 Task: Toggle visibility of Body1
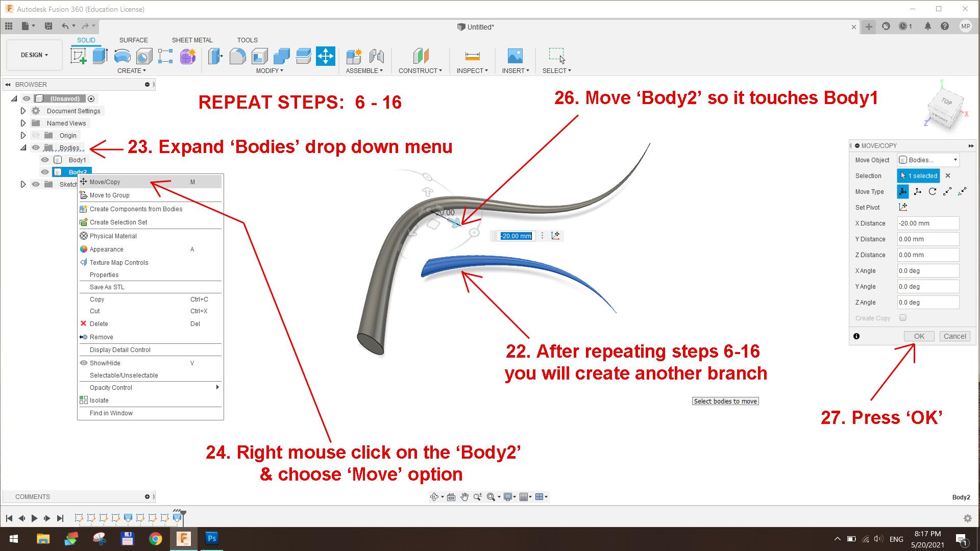click(x=45, y=160)
